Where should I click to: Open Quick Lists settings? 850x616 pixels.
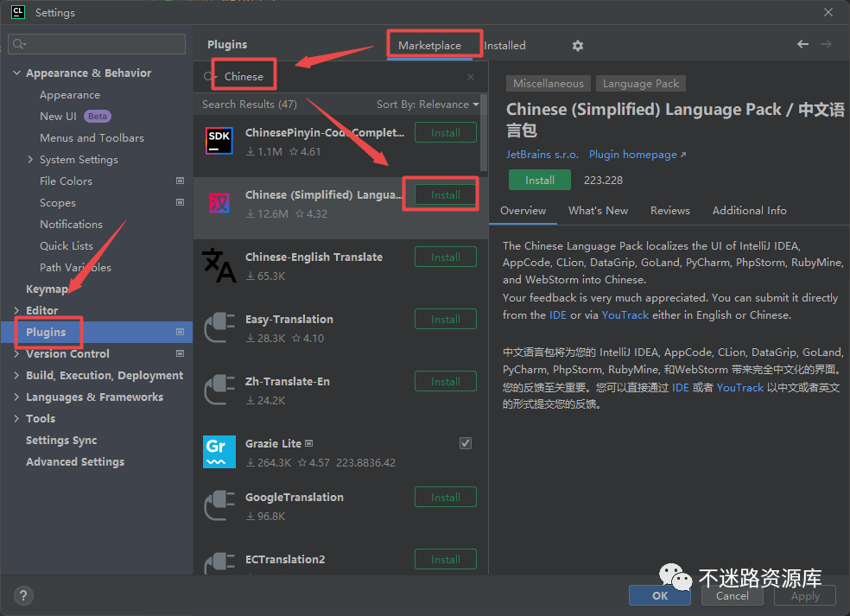pyautogui.click(x=67, y=245)
